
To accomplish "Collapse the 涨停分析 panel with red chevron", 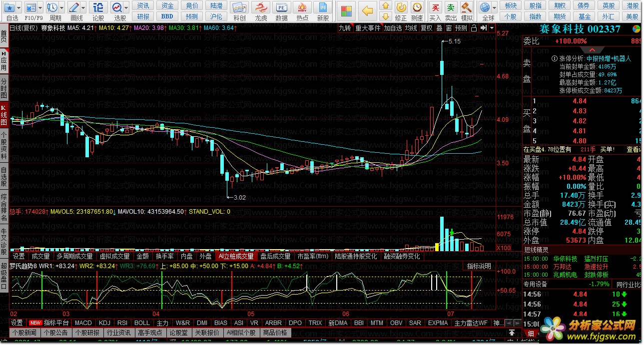I will 593,50.
